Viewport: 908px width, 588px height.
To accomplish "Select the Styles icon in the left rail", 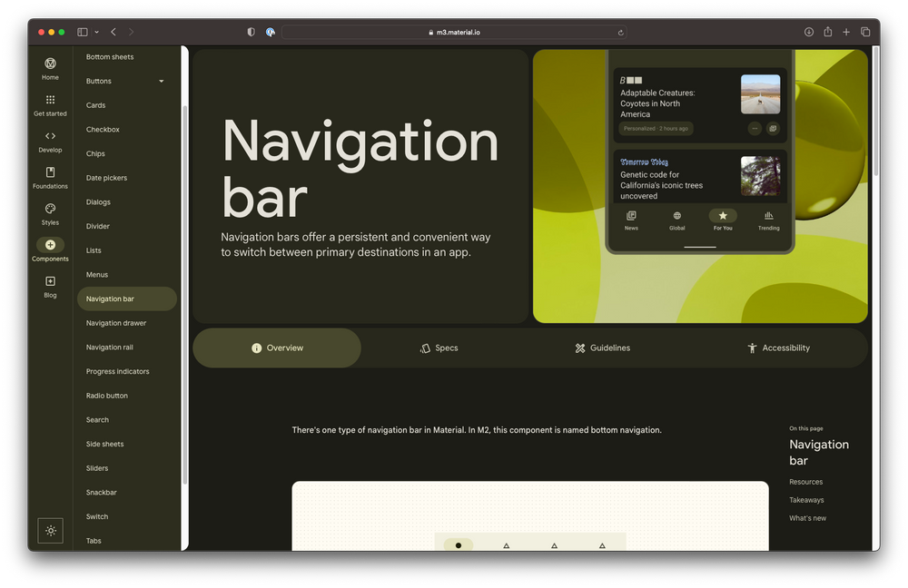I will [x=50, y=209].
